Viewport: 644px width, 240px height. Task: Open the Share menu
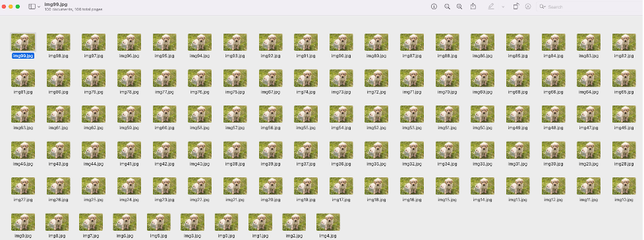click(473, 6)
